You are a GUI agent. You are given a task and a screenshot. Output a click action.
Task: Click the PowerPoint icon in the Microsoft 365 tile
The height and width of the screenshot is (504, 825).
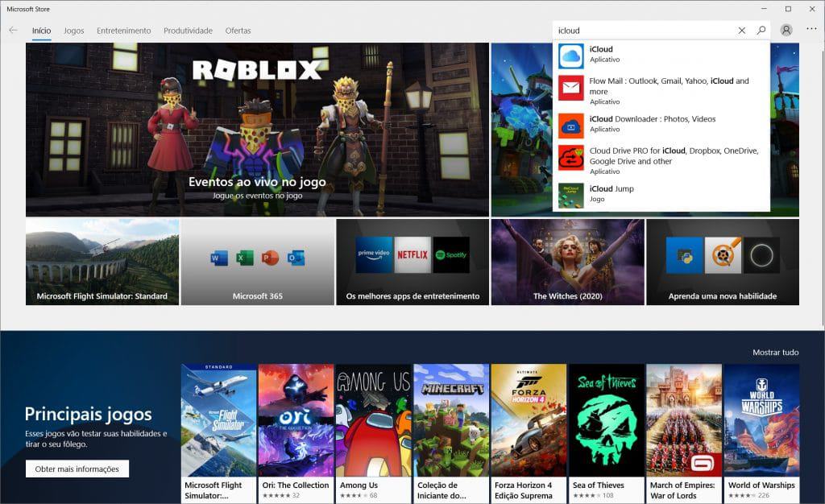click(x=270, y=258)
